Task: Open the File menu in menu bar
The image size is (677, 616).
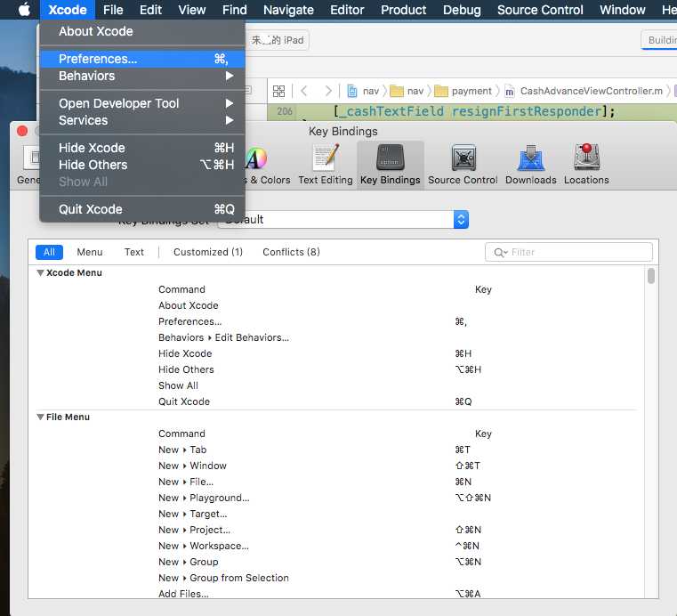Action: coord(113,10)
